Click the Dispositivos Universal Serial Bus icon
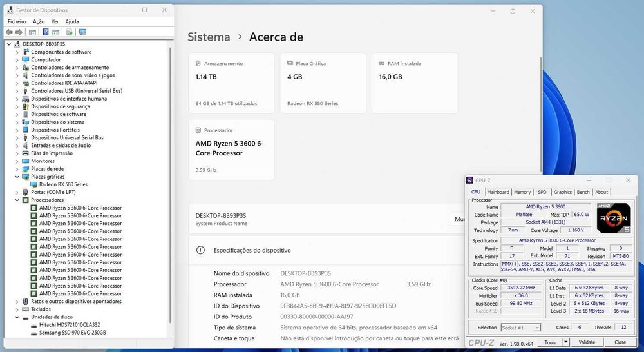 [x=26, y=138]
